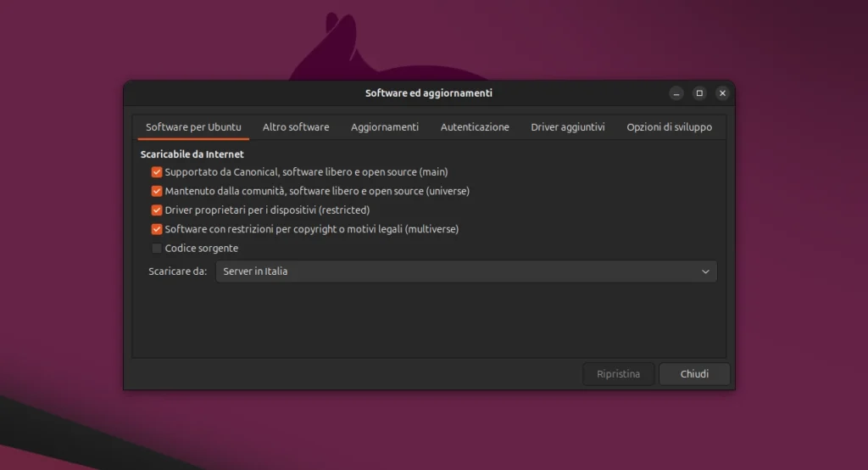Switch to the Software per Ubuntu tab
The height and width of the screenshot is (470, 868).
point(193,127)
